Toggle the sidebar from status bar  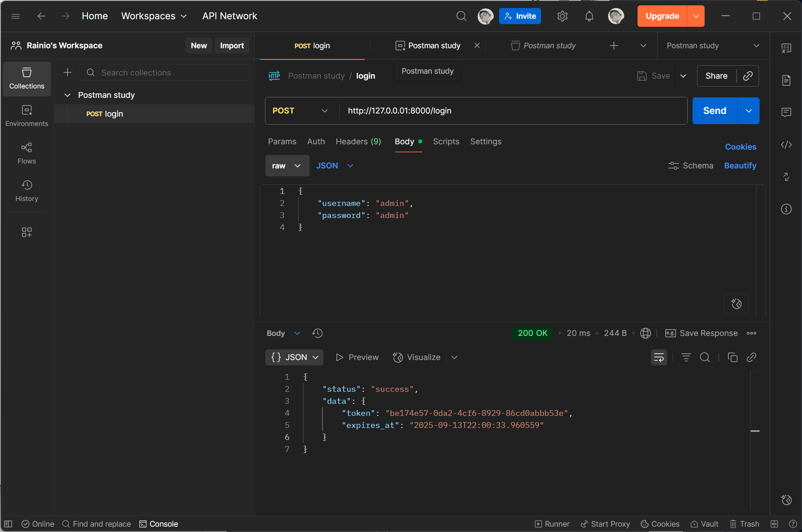click(x=8, y=524)
